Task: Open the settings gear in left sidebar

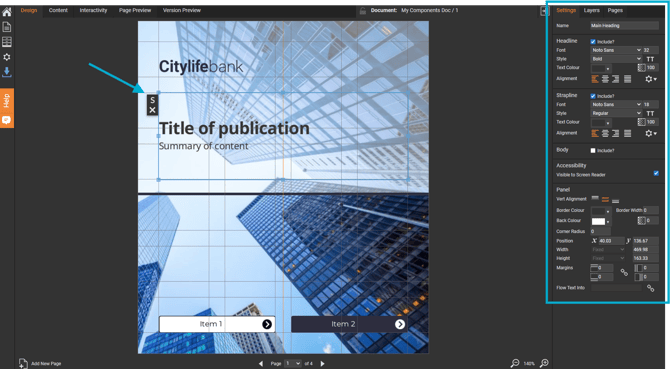Action: (x=7, y=57)
